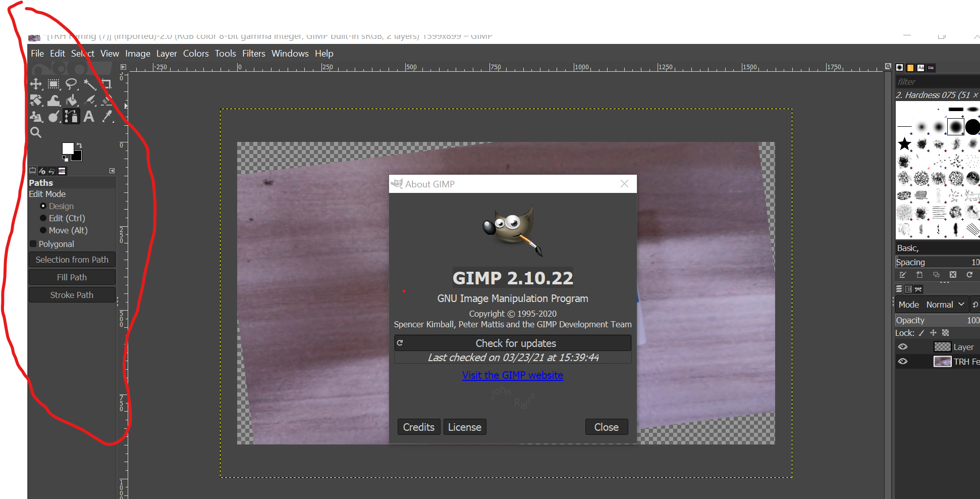Switch to the Tool Options tab
Image resolution: width=980 pixels, height=499 pixels.
tap(33, 171)
